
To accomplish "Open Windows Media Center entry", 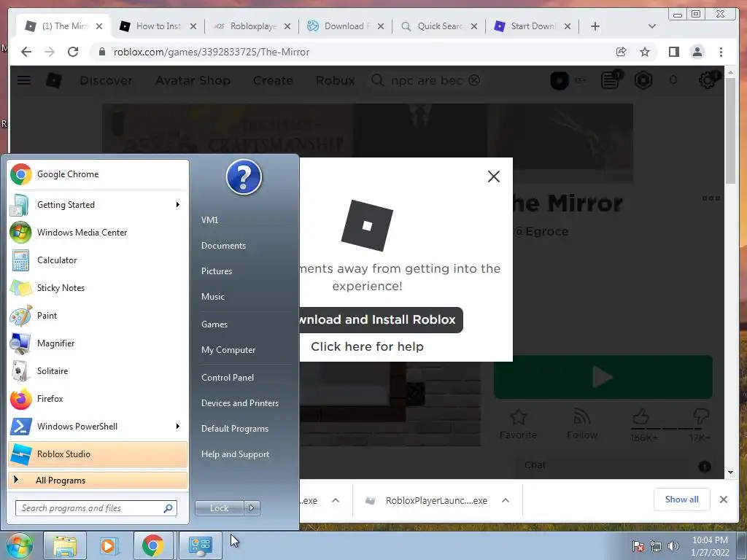I will 98,233.
